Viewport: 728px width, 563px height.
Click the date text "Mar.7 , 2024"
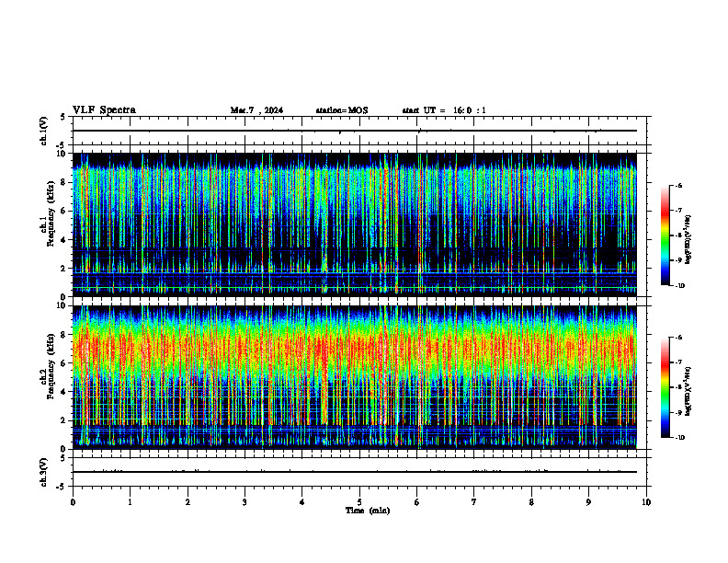(x=256, y=110)
